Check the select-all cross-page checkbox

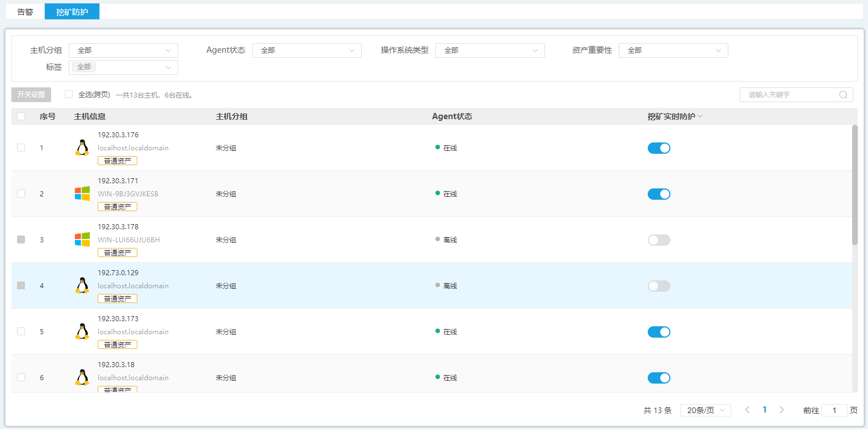point(69,95)
